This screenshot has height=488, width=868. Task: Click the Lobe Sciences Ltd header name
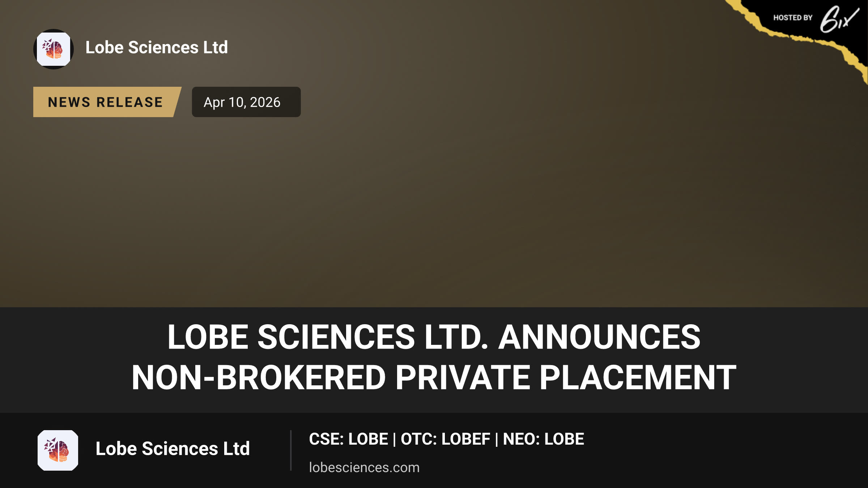point(157,47)
